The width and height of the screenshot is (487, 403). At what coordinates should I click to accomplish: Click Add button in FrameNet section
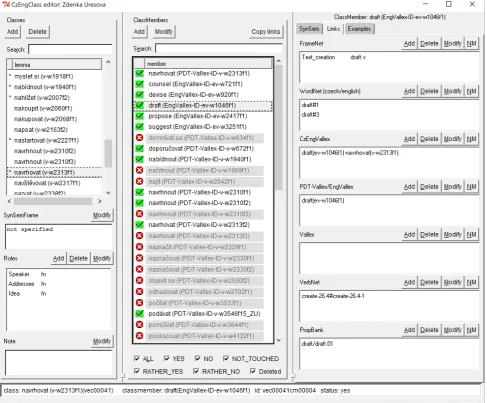pyautogui.click(x=409, y=44)
